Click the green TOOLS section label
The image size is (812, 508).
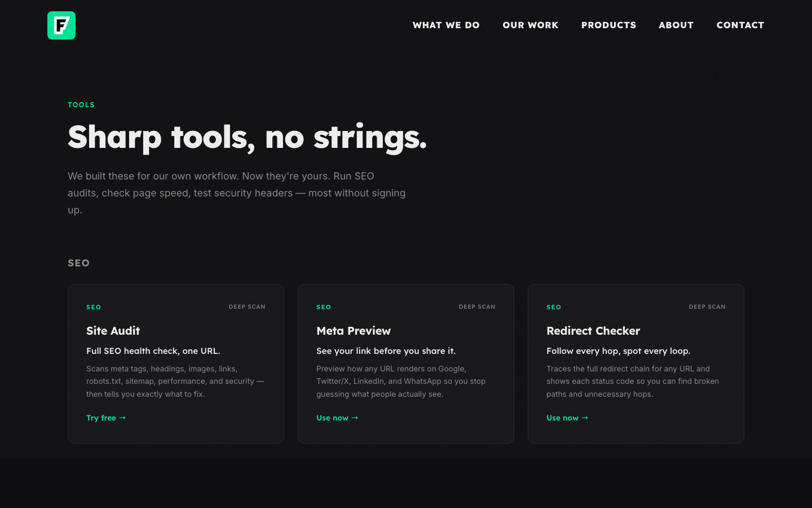[x=81, y=104]
